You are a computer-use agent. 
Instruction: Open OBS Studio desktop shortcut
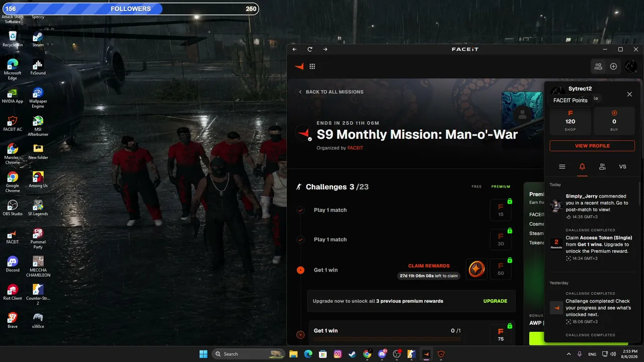click(13, 208)
